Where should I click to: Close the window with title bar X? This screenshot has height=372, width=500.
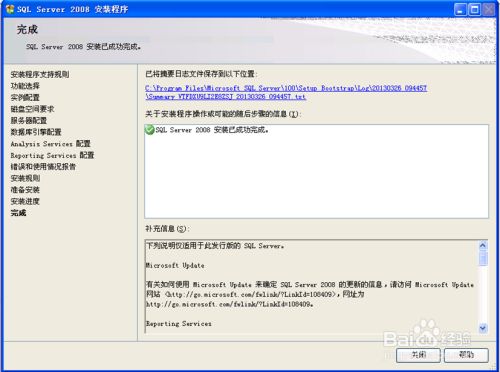click(x=489, y=9)
